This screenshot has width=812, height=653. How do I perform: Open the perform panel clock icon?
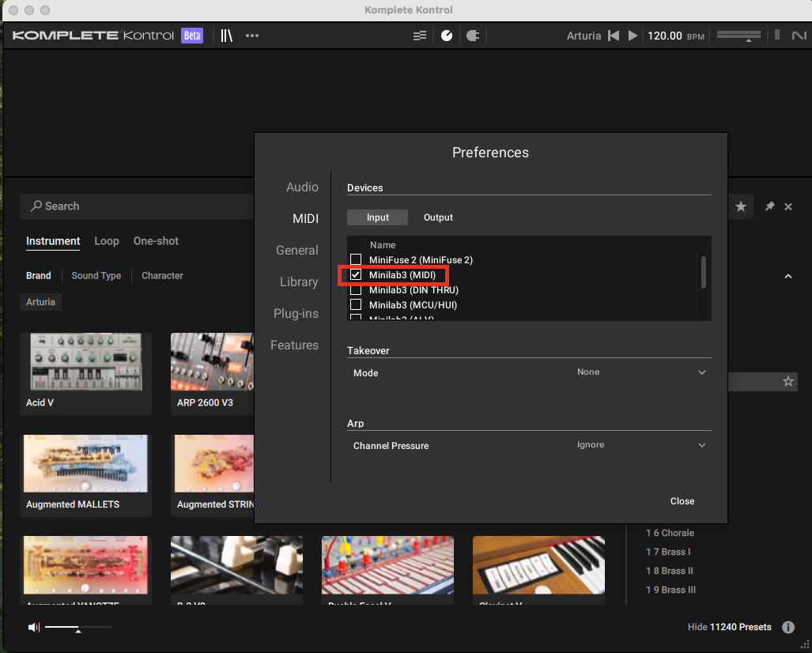pos(447,36)
